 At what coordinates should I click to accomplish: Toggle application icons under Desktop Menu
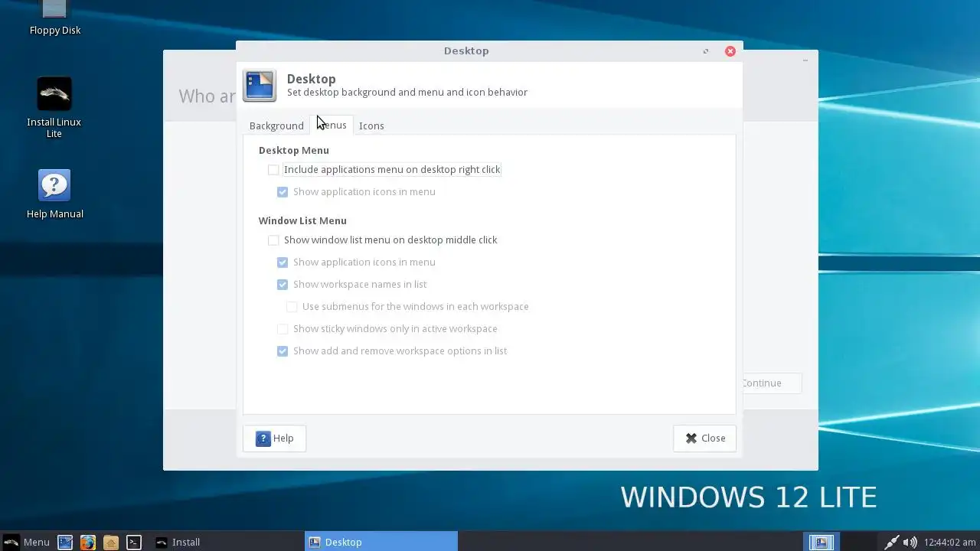pos(283,192)
